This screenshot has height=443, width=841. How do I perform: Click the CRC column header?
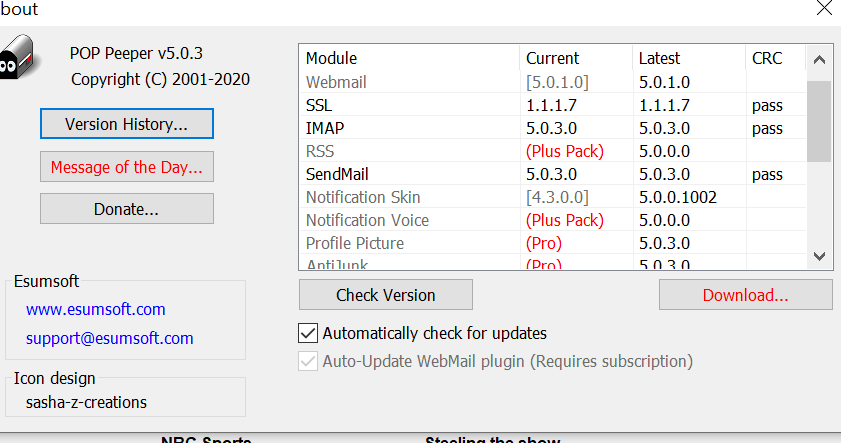click(776, 58)
